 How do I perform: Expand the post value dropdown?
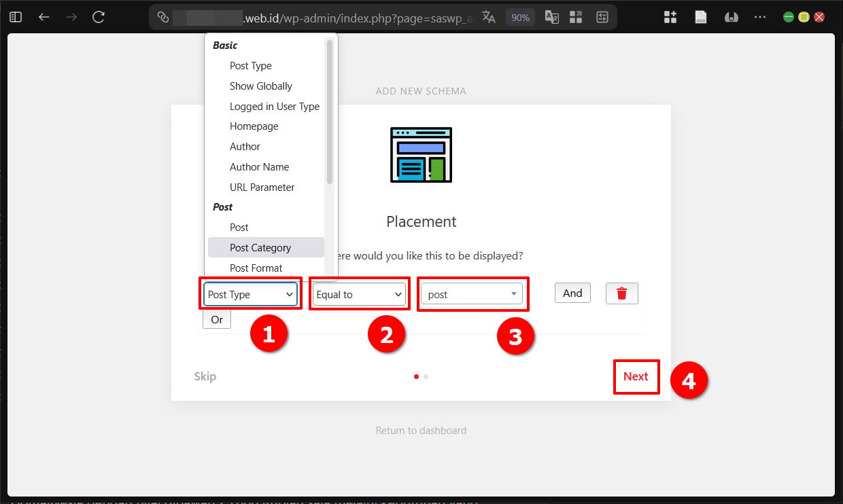[x=472, y=293]
